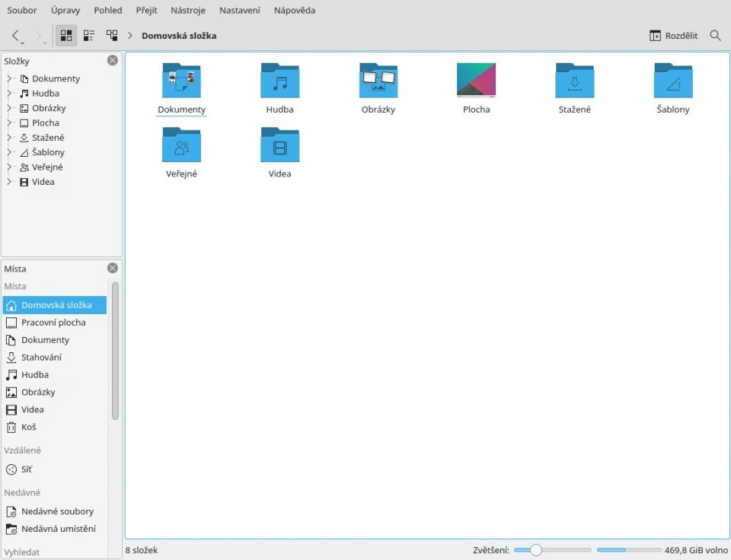Image resolution: width=731 pixels, height=560 pixels.
Task: Open Pracovní plocha in Místa
Action: pyautogui.click(x=55, y=323)
